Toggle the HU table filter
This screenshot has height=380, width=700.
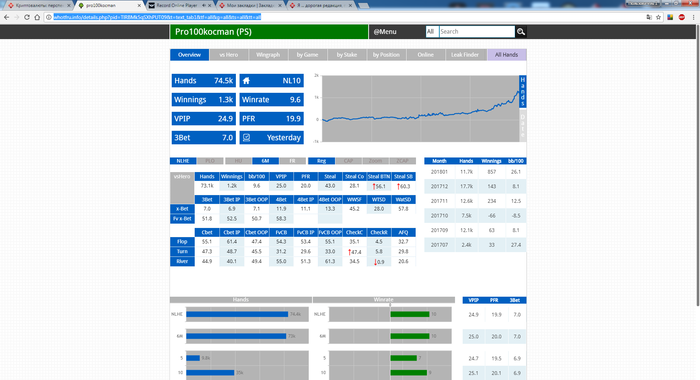238,161
